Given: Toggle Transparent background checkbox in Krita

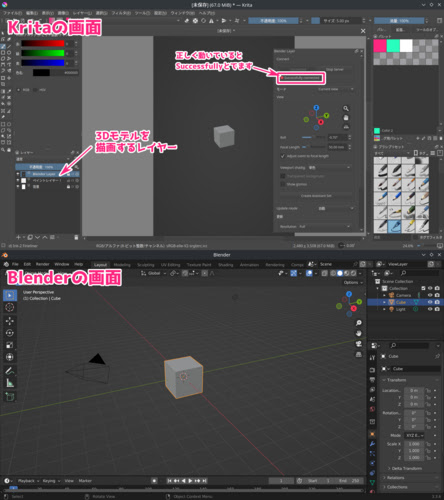Looking at the screenshot, I should point(283,176).
